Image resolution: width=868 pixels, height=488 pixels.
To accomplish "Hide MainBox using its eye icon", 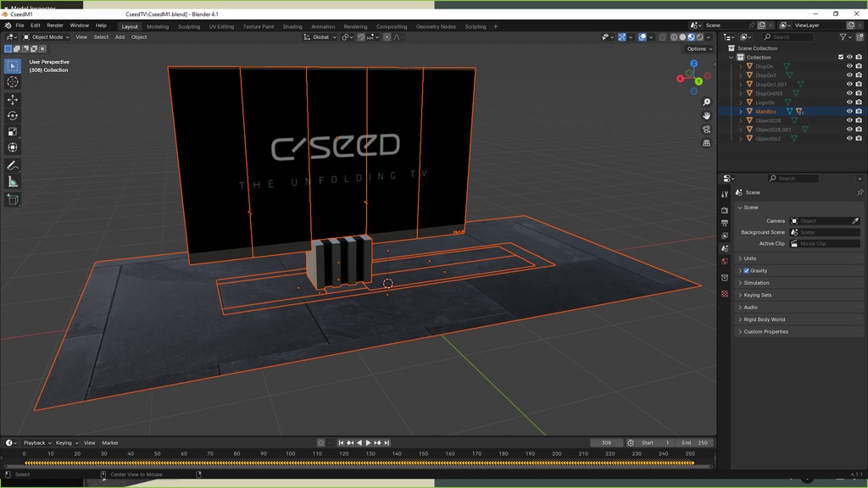I will tap(849, 112).
